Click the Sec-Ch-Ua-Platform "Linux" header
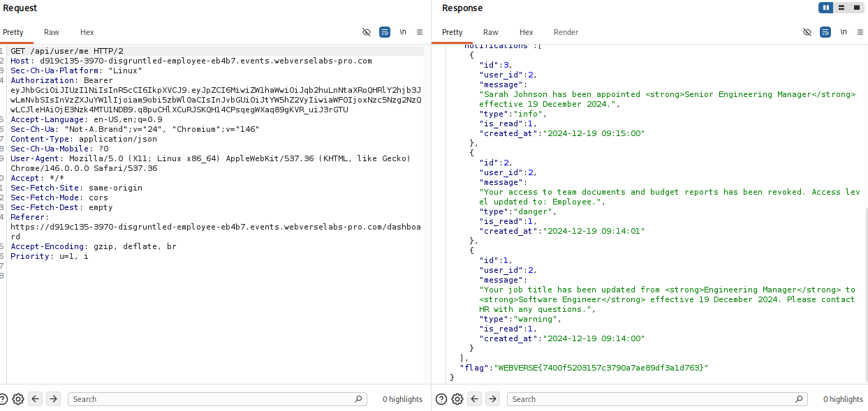The height and width of the screenshot is (411, 868). (x=76, y=71)
